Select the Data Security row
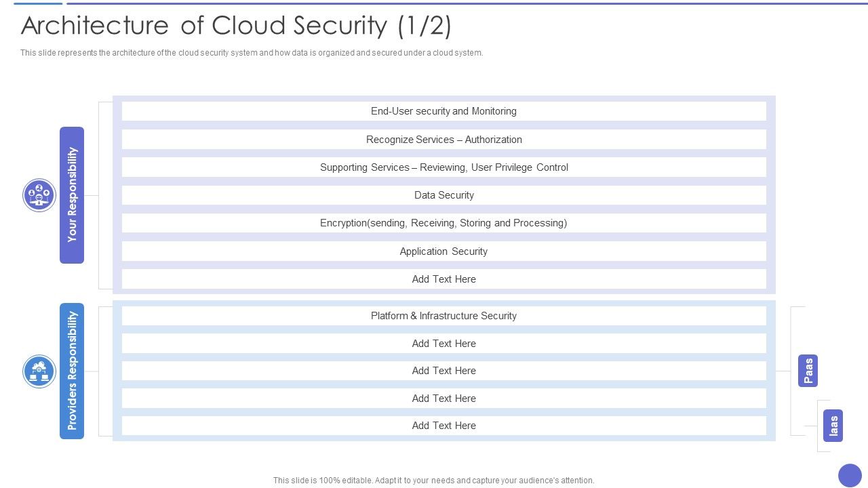This screenshot has height=488, width=868. 444,195
